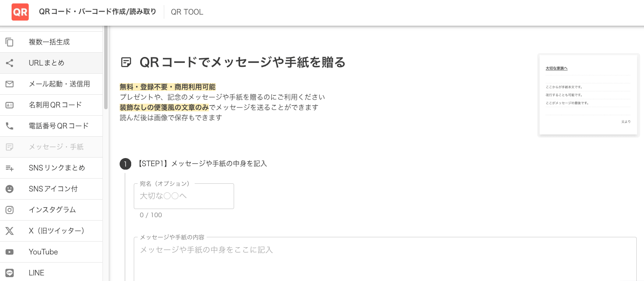644x281 pixels.
Task: Click the URLまとめ share icon
Action: click(9, 63)
